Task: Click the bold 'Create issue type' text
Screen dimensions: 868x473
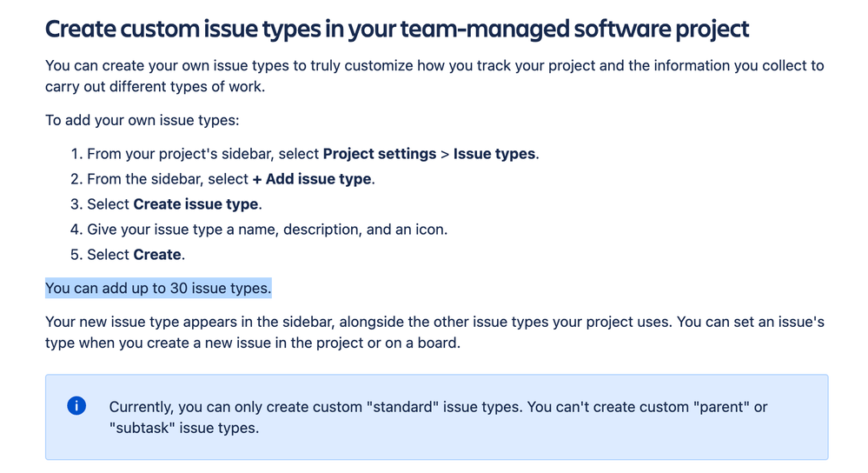Action: pyautogui.click(x=196, y=204)
